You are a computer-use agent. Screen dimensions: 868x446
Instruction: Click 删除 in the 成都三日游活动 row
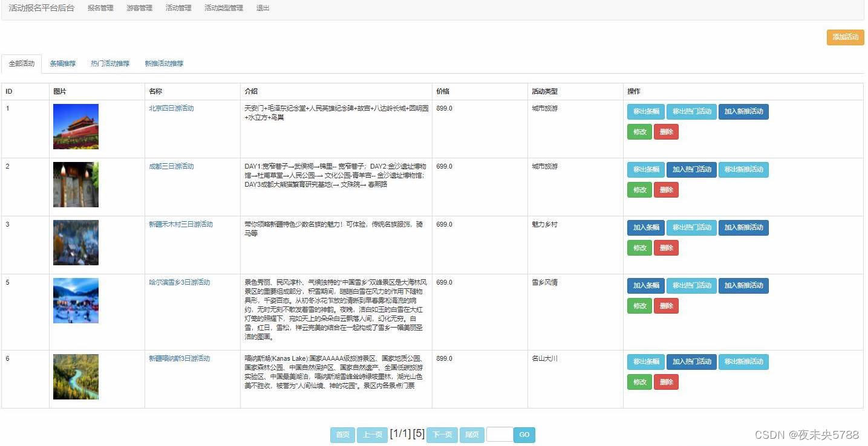[x=666, y=190]
